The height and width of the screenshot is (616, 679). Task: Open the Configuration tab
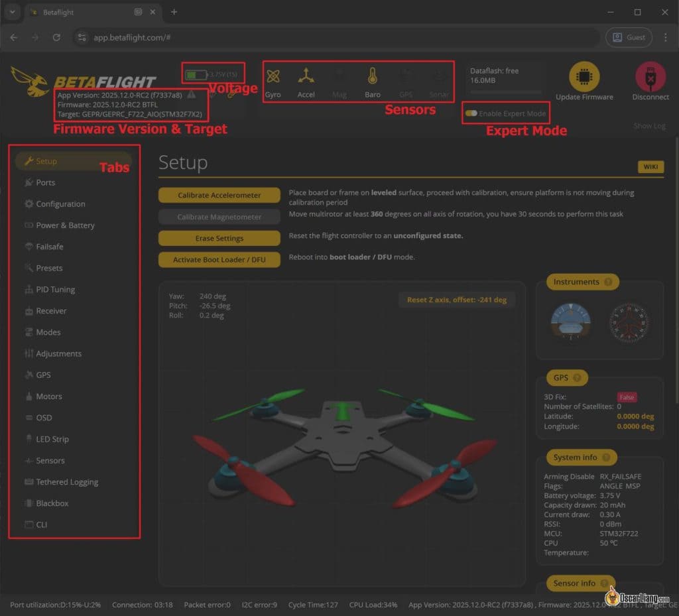tap(74, 204)
